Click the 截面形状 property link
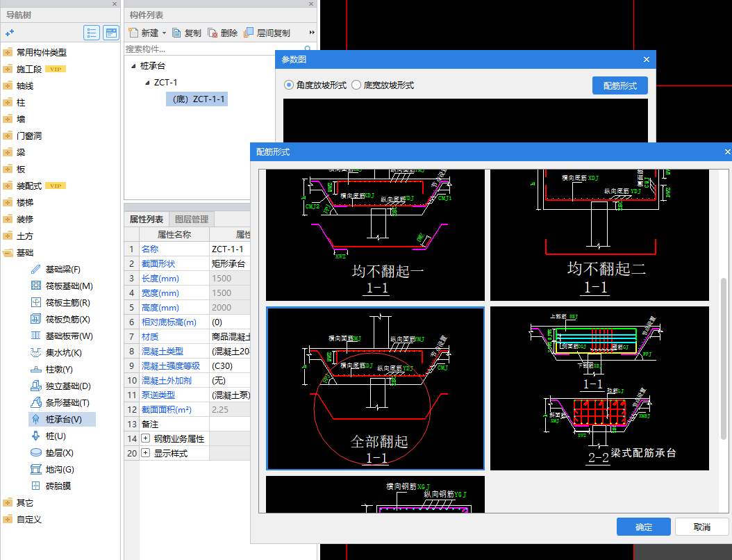 click(158, 263)
